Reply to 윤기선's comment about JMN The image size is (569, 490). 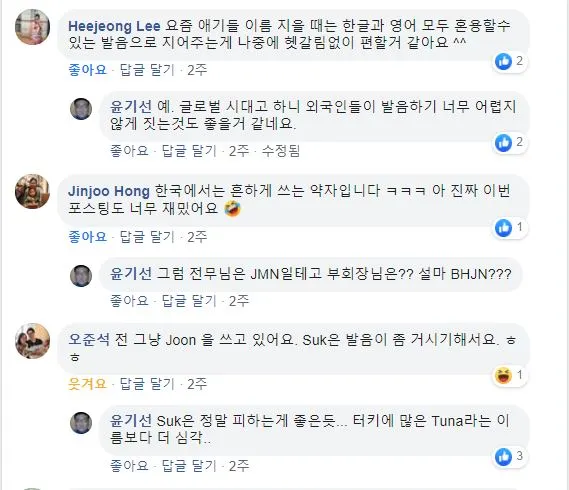(x=189, y=301)
